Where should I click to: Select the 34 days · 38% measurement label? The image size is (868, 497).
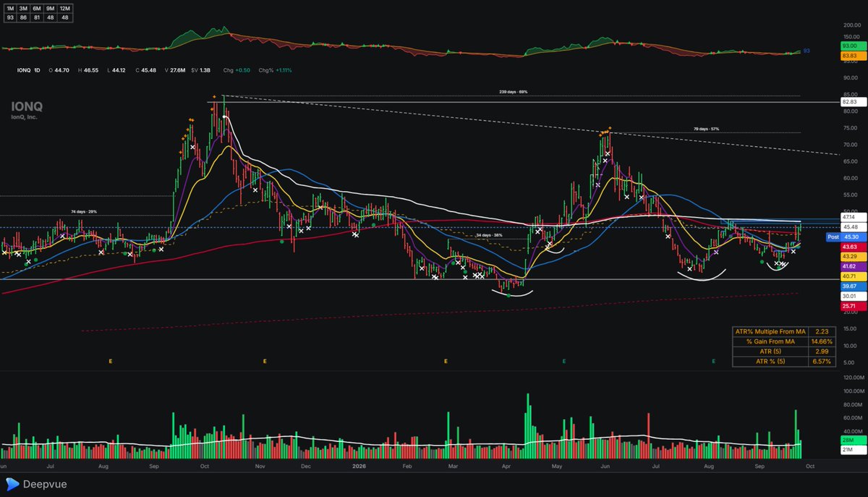pyautogui.click(x=488, y=235)
